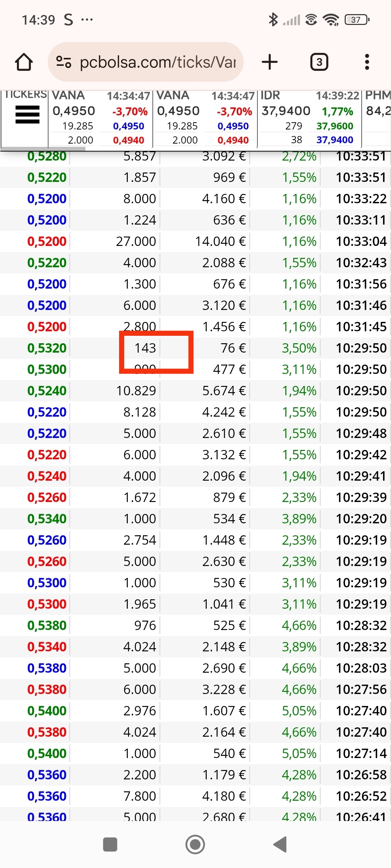Image resolution: width=391 pixels, height=868 pixels.
Task: Click the amount 14.040 €
Action: point(220,241)
